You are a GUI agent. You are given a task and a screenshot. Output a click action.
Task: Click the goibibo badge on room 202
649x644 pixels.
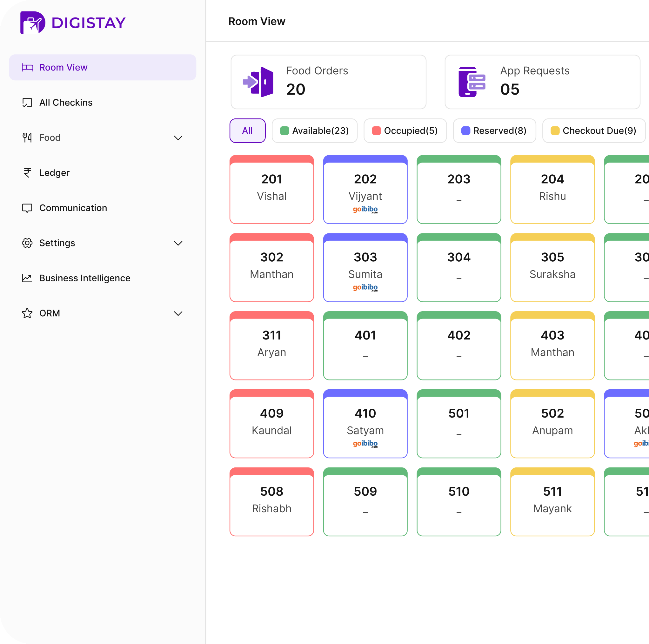pos(365,210)
